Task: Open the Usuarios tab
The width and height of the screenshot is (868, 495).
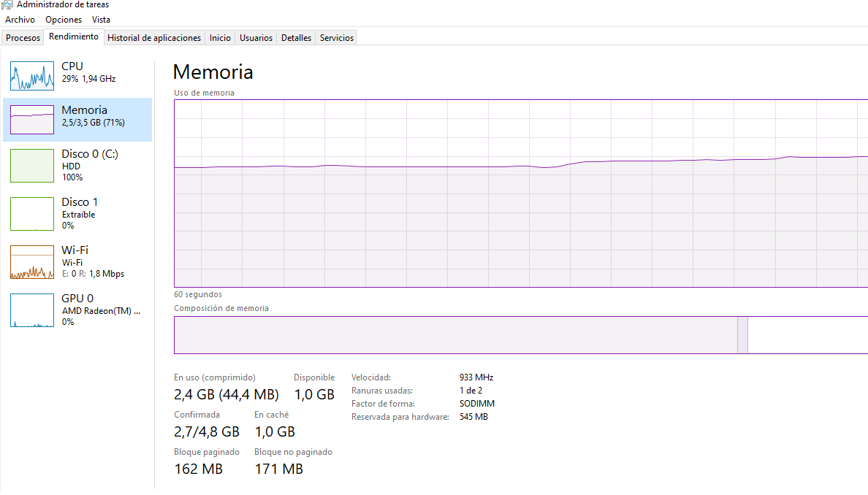Action: tap(256, 38)
